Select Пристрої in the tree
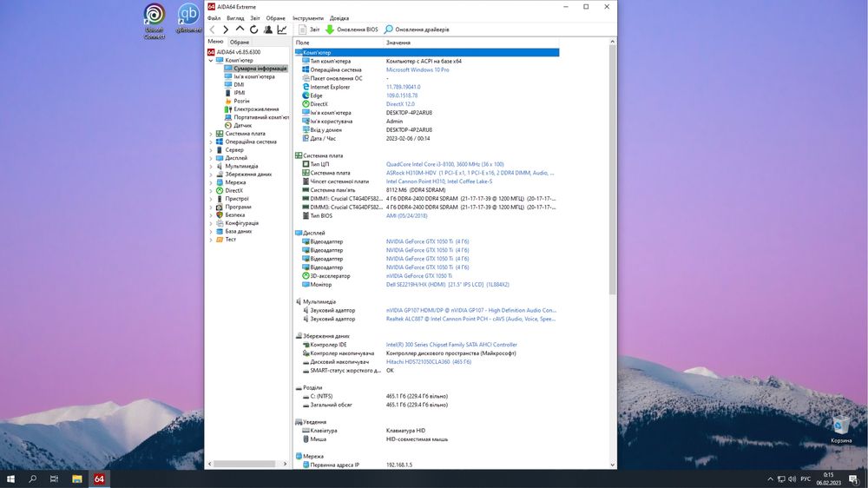The height and width of the screenshot is (488, 868). [x=233, y=199]
